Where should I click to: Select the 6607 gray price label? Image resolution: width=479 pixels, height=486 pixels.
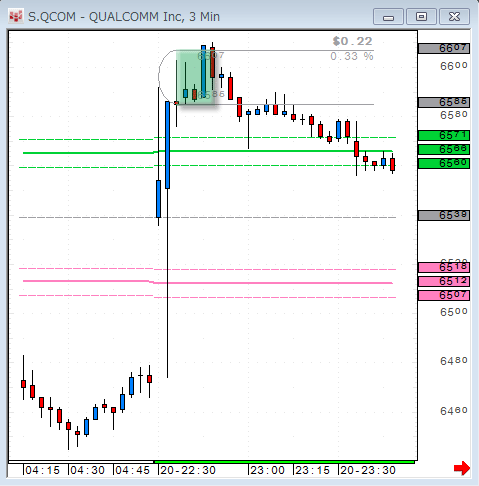coord(444,48)
